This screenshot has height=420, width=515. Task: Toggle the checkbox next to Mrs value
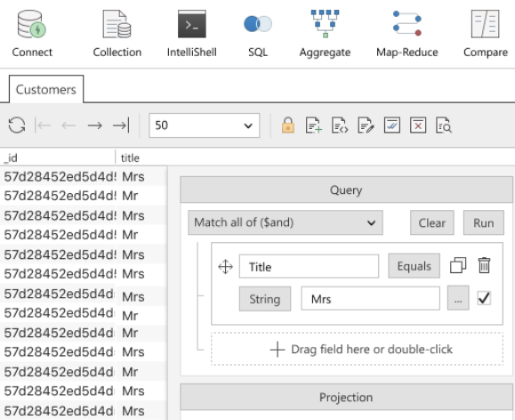(x=484, y=298)
